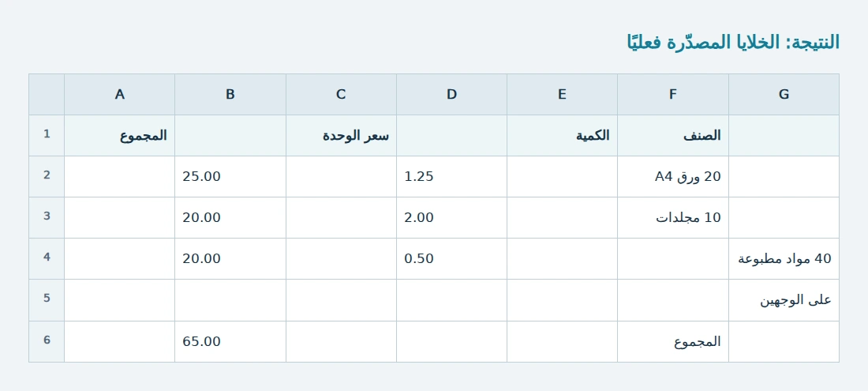Select column A header
This screenshot has width=868, height=391.
coord(120,95)
